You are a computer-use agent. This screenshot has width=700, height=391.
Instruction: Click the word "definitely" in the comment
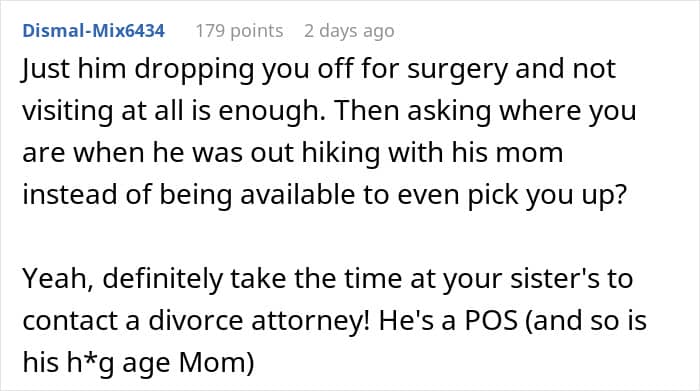[162, 279]
